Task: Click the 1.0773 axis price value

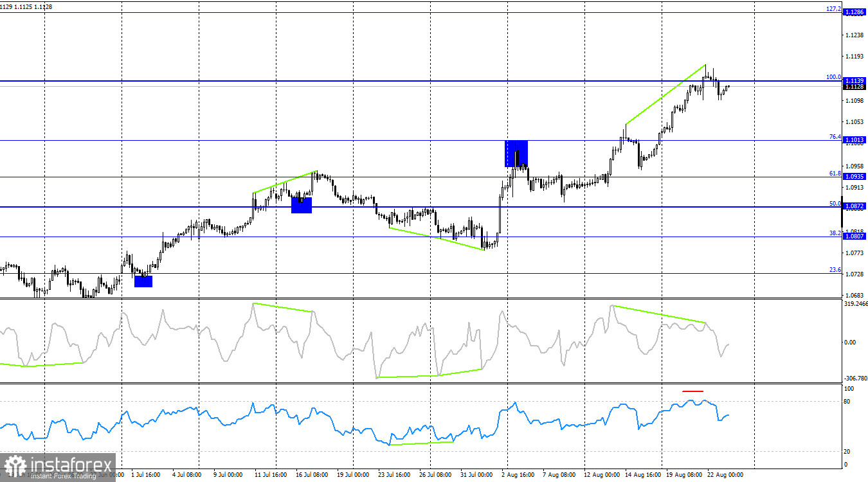Action: click(856, 253)
